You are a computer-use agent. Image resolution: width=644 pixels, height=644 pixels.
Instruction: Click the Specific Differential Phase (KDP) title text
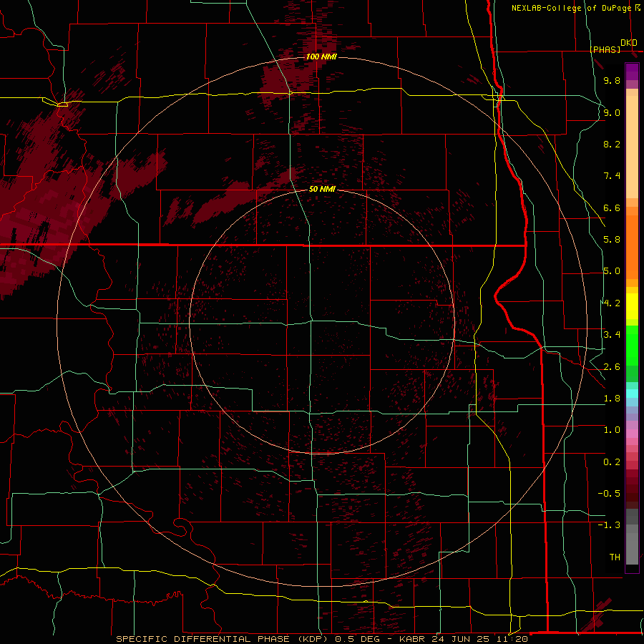coord(222,639)
